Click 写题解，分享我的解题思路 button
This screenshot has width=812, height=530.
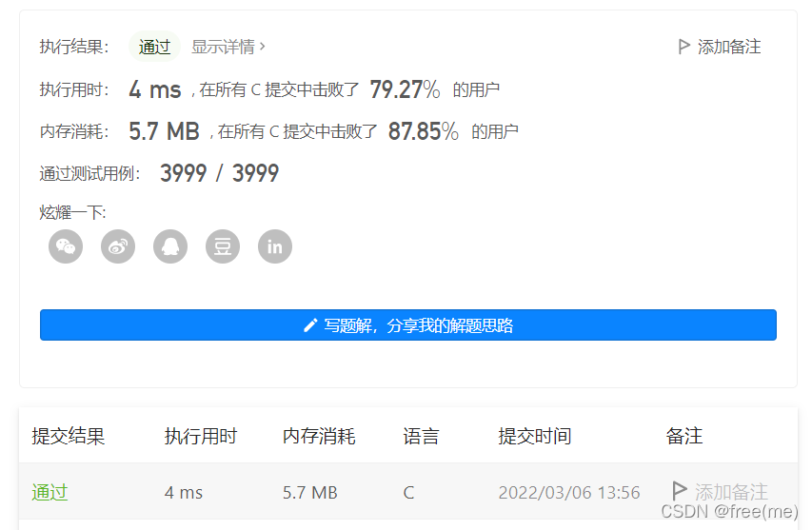point(408,325)
